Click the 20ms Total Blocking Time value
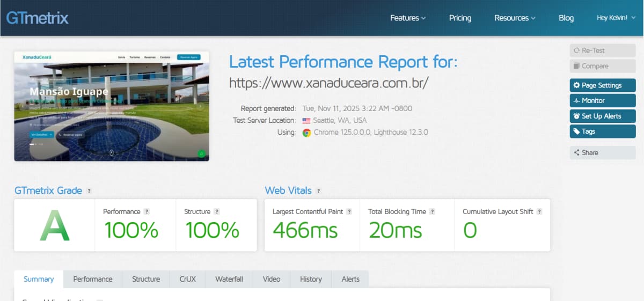Image resolution: width=644 pixels, height=301 pixels. point(396,230)
